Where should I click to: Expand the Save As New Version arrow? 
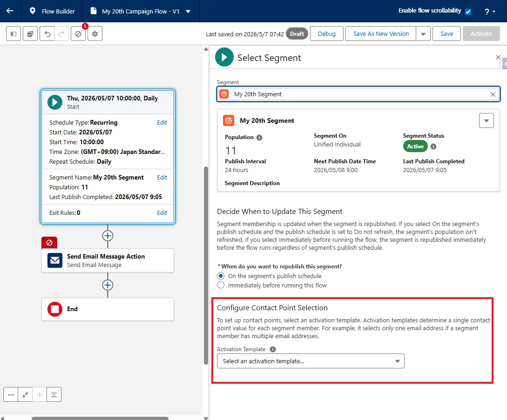point(423,33)
